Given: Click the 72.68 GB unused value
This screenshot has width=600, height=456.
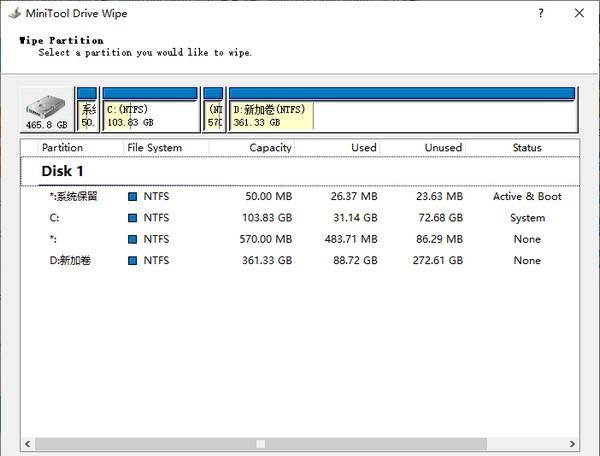Looking at the screenshot, I should click(x=441, y=218).
